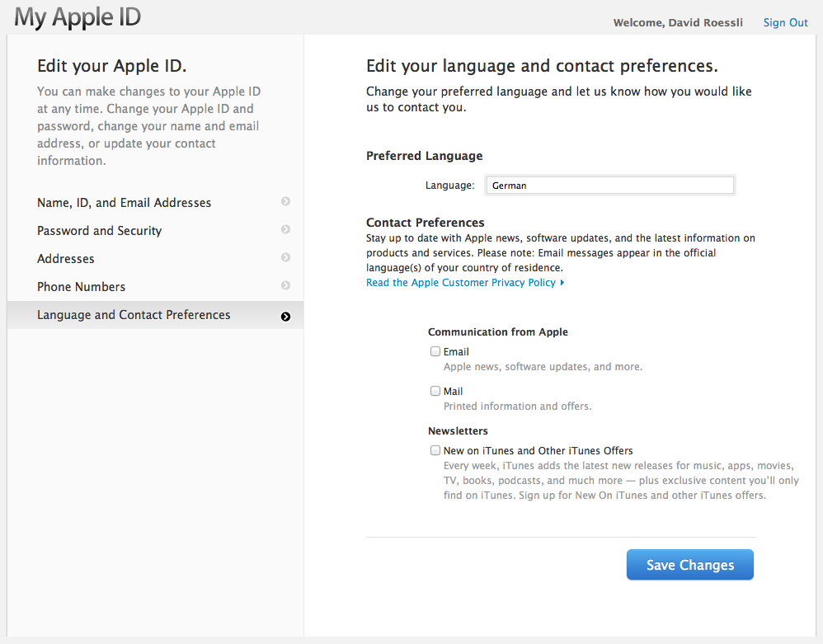Click dark arrow icon beside Language and Contact Preferences
This screenshot has height=644, width=823.
pos(285,317)
